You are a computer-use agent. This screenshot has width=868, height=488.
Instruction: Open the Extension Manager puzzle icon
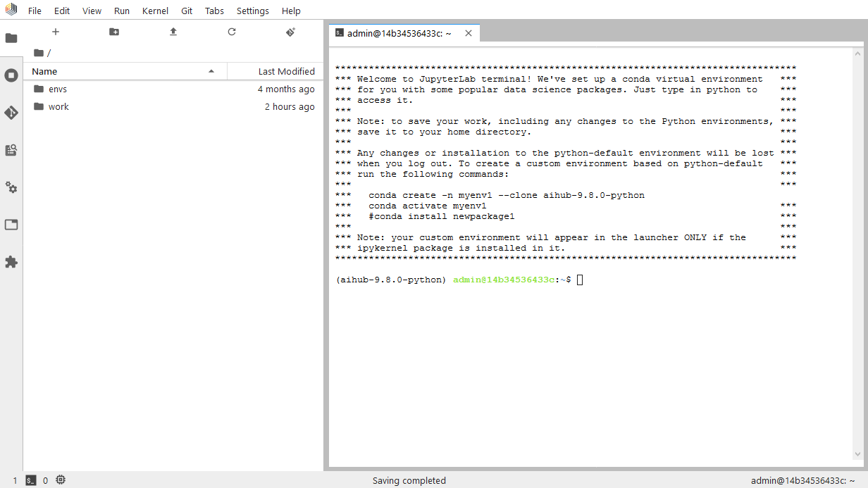[x=11, y=262]
